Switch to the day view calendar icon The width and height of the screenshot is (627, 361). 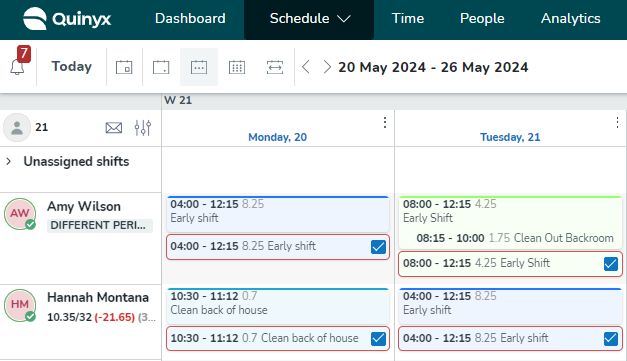[x=124, y=67]
